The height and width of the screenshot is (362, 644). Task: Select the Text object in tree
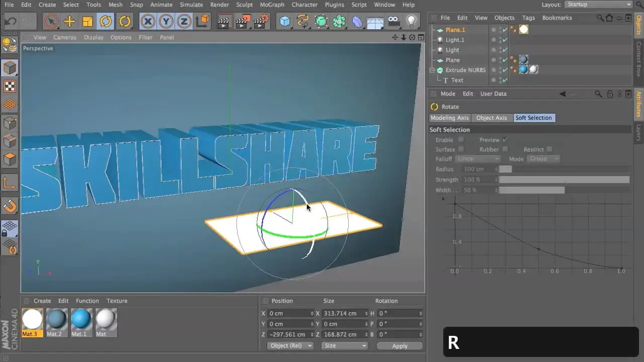click(x=457, y=80)
